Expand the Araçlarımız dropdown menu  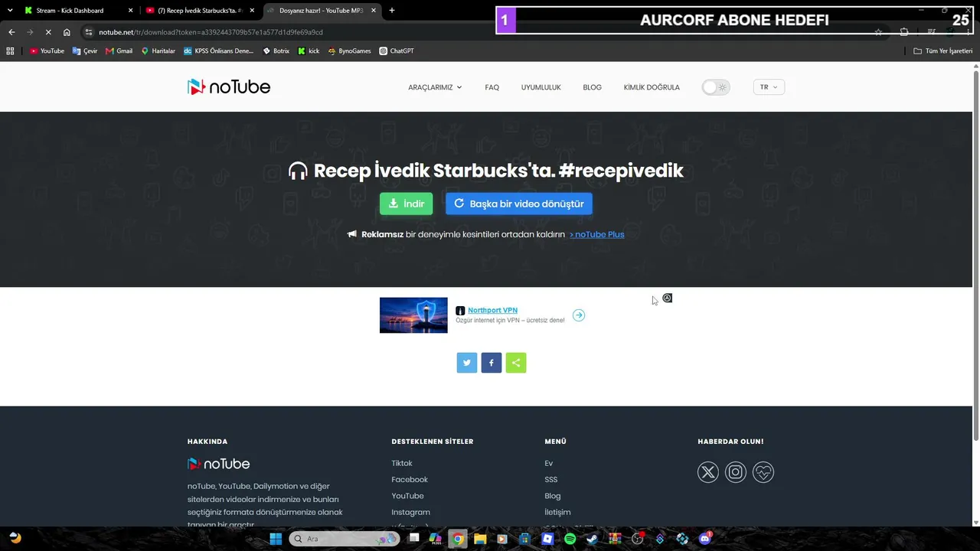[x=435, y=87]
